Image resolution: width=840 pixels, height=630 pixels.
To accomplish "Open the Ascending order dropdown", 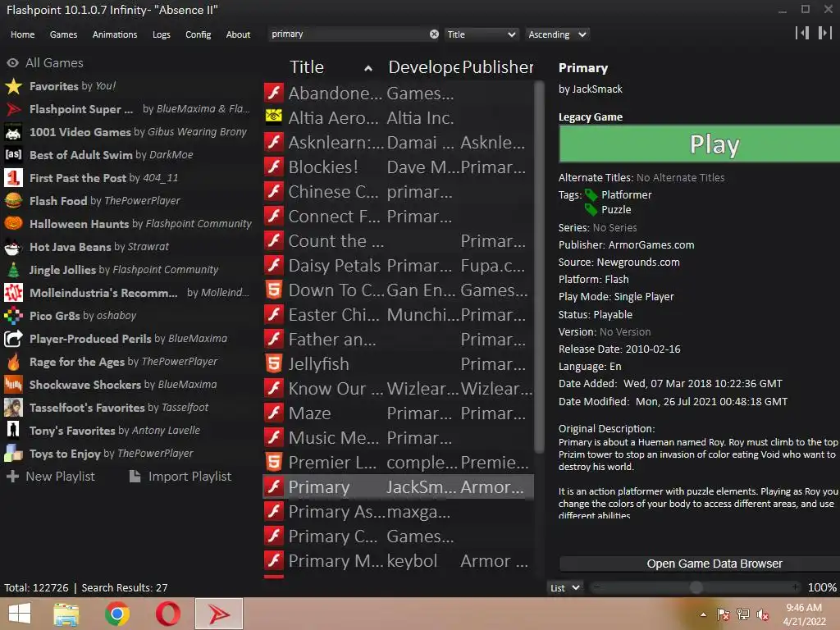I will (557, 34).
